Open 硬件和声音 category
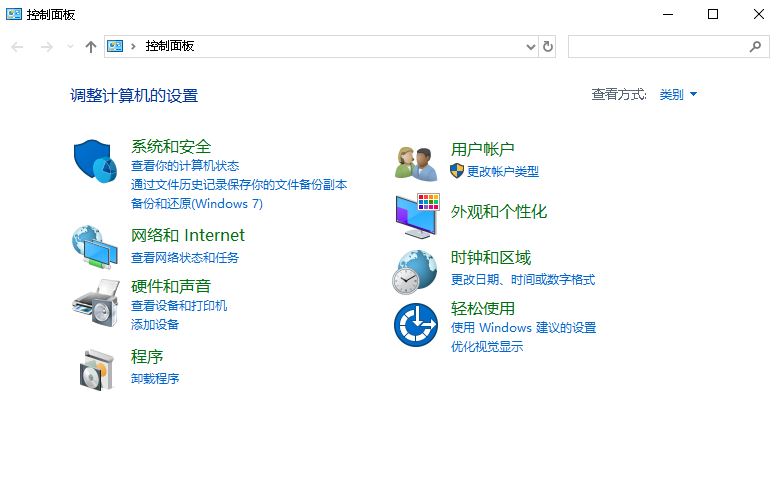 171,286
